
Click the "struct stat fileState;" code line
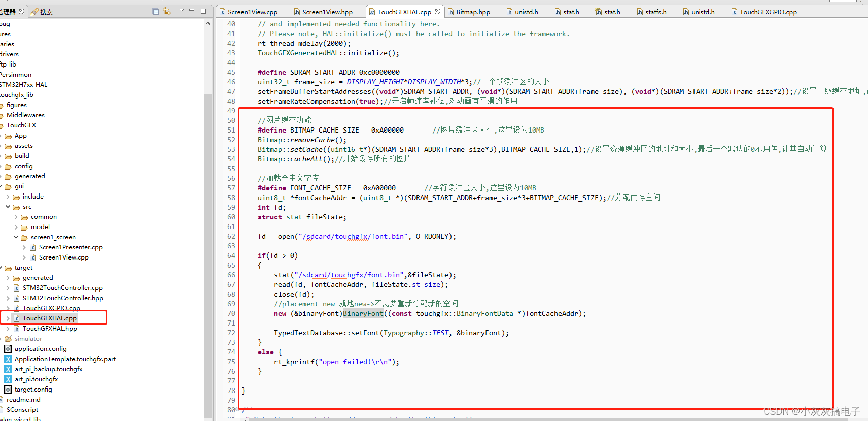coord(302,217)
